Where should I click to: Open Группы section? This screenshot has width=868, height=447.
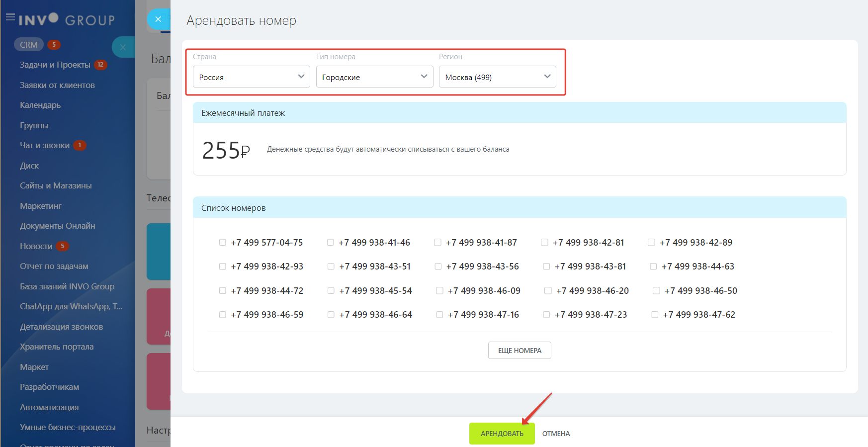click(x=34, y=125)
